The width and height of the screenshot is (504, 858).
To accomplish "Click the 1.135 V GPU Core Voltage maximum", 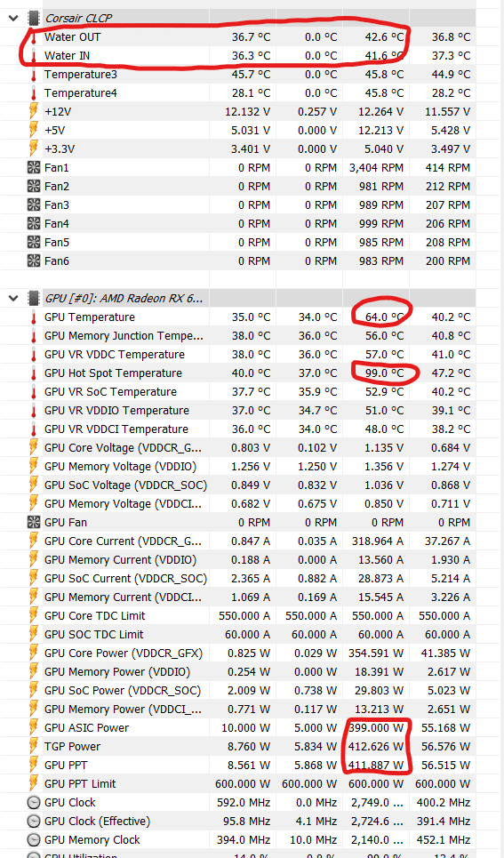I will [x=384, y=447].
